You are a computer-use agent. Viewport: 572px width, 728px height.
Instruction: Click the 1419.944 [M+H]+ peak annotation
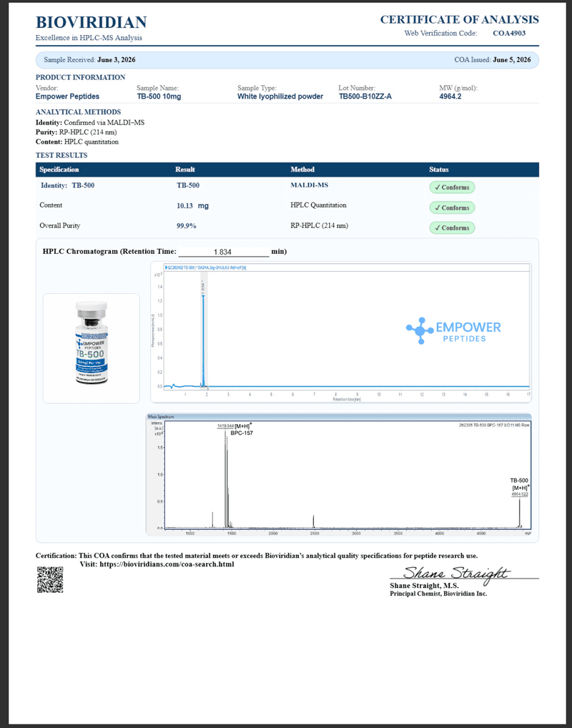click(x=235, y=426)
